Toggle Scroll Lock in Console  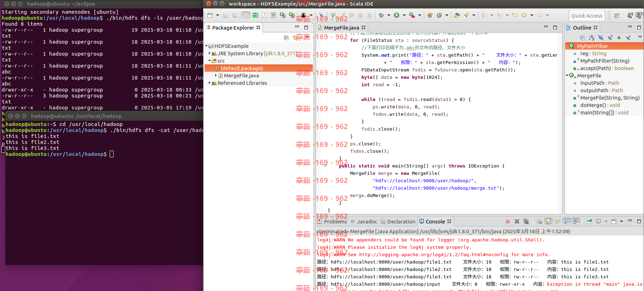click(x=548, y=221)
